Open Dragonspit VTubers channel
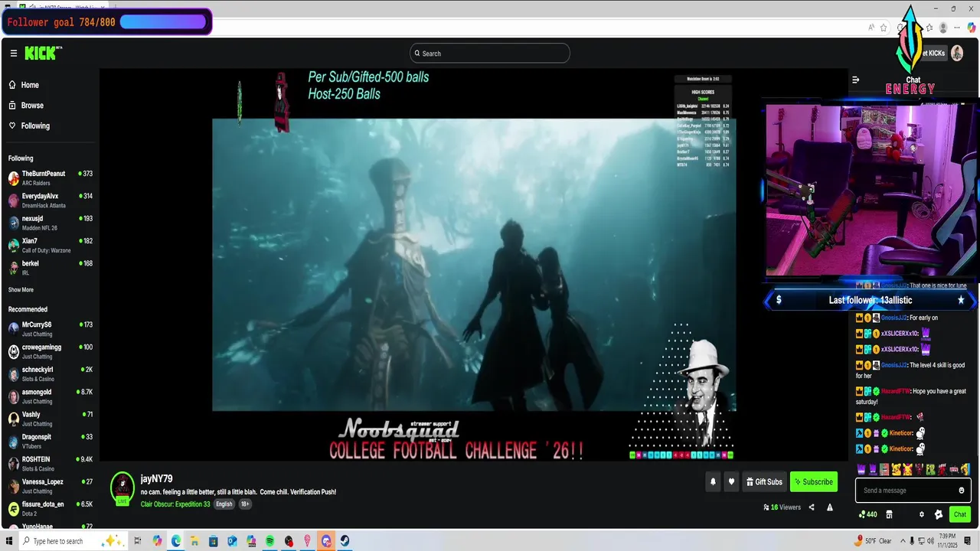This screenshot has height=551, width=980. point(50,441)
